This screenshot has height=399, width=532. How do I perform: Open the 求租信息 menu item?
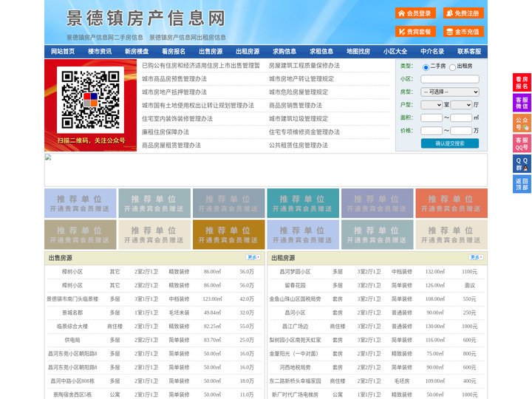click(321, 52)
